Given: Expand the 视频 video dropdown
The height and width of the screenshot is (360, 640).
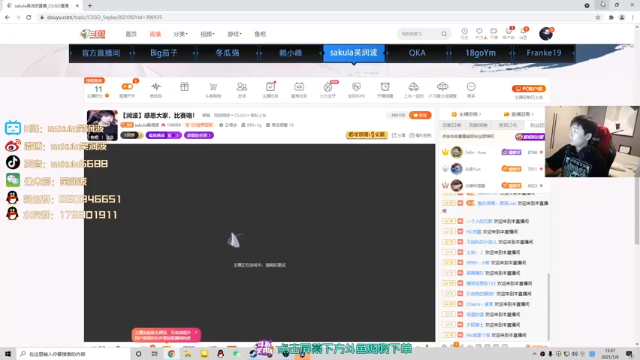Looking at the screenshot, I should click(207, 34).
